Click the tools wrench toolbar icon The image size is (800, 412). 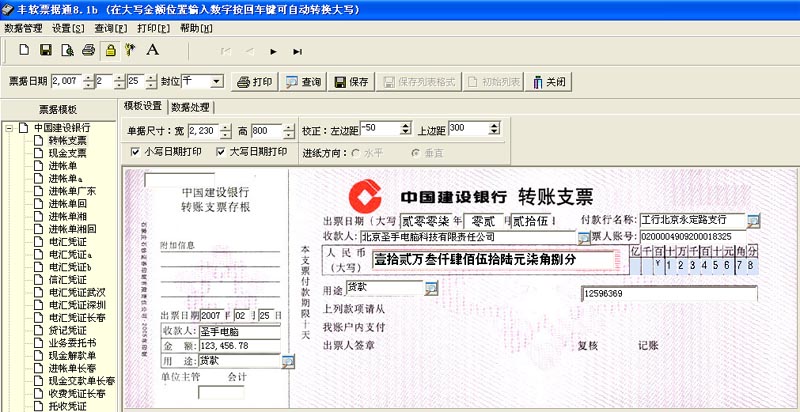(x=131, y=50)
